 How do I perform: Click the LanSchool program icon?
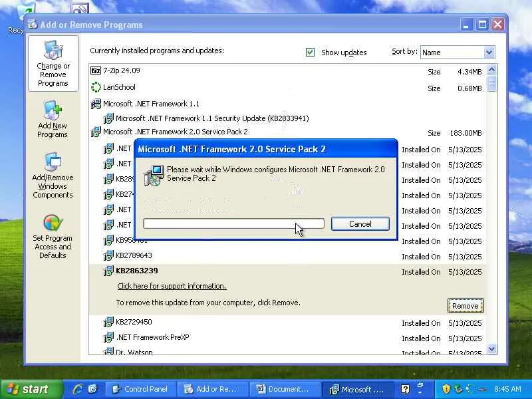pos(96,87)
